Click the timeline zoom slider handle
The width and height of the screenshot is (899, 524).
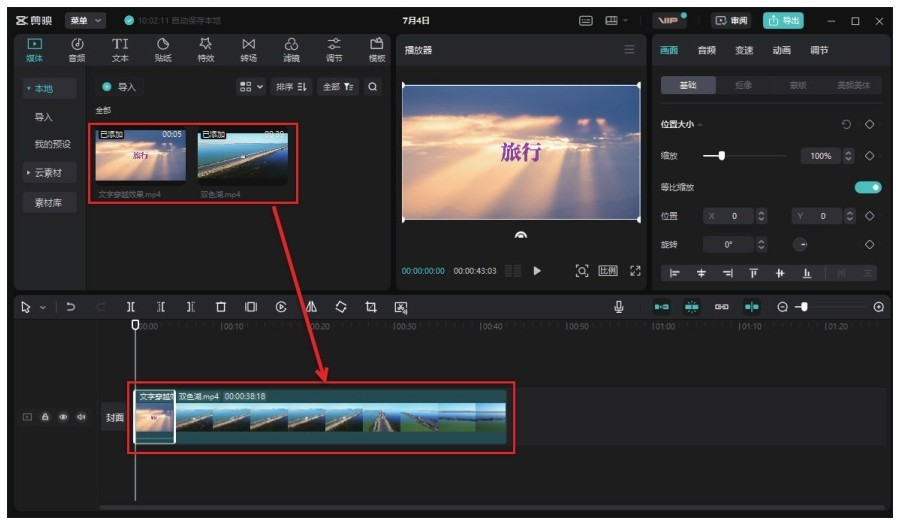pyautogui.click(x=804, y=307)
